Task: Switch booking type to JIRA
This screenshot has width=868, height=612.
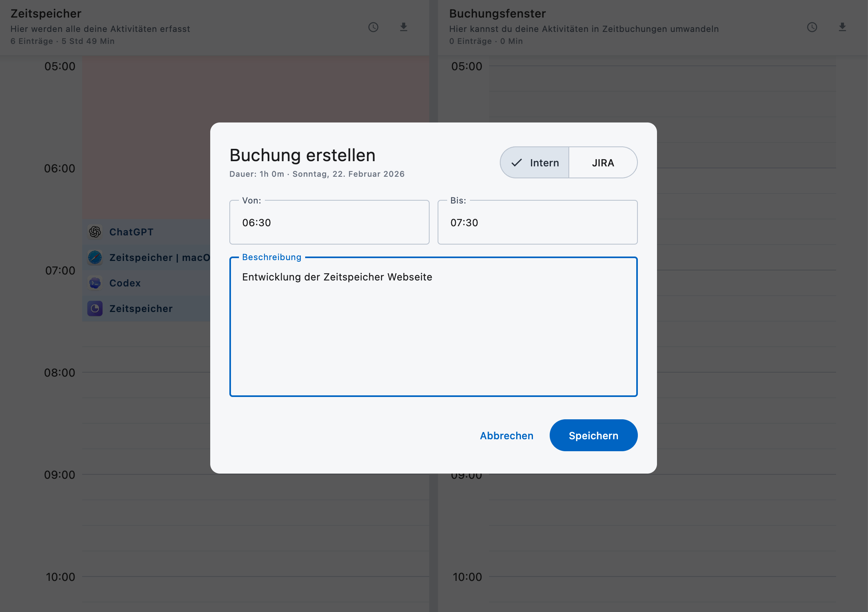Action: pos(603,163)
